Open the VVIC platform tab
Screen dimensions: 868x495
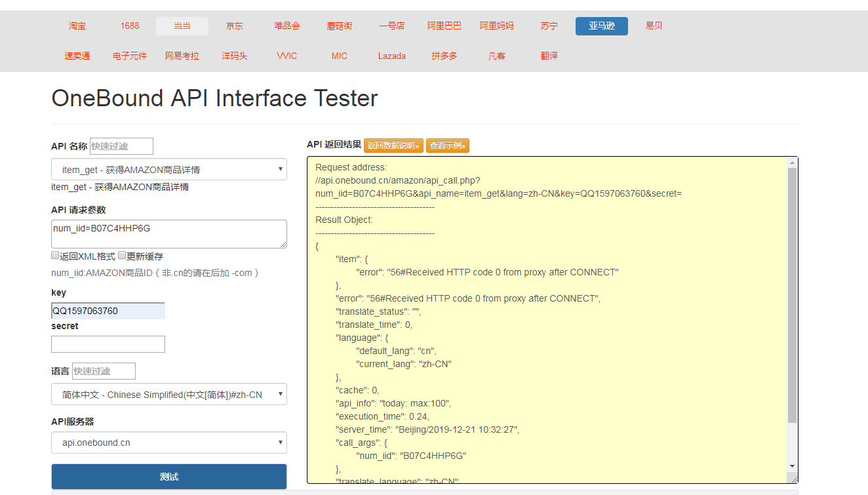[x=287, y=56]
